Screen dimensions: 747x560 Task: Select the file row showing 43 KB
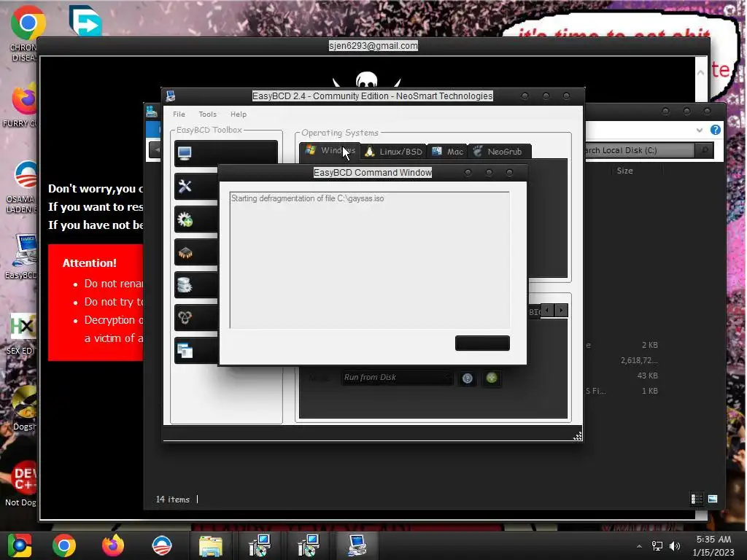[x=622, y=376]
